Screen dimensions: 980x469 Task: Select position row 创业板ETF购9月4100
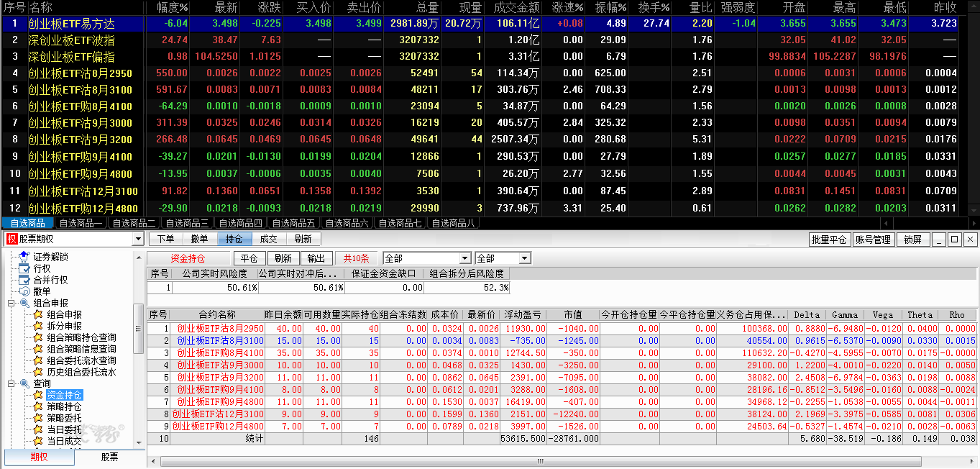(x=562, y=389)
